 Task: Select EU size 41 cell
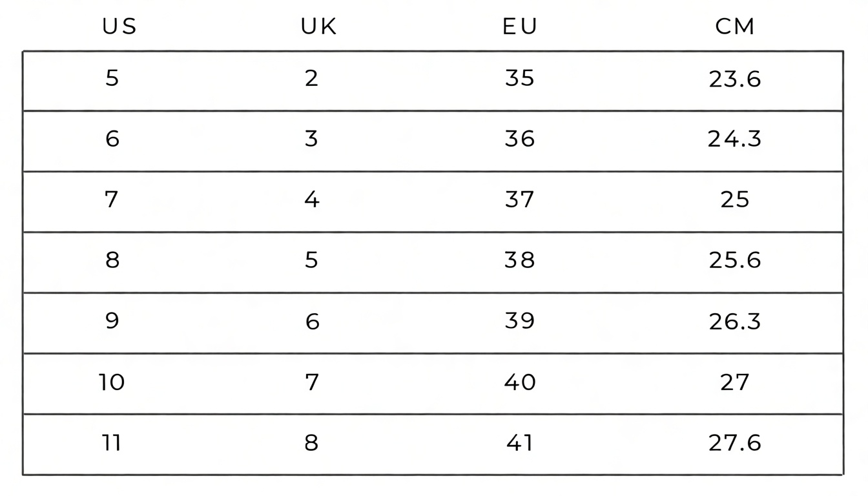point(520,444)
